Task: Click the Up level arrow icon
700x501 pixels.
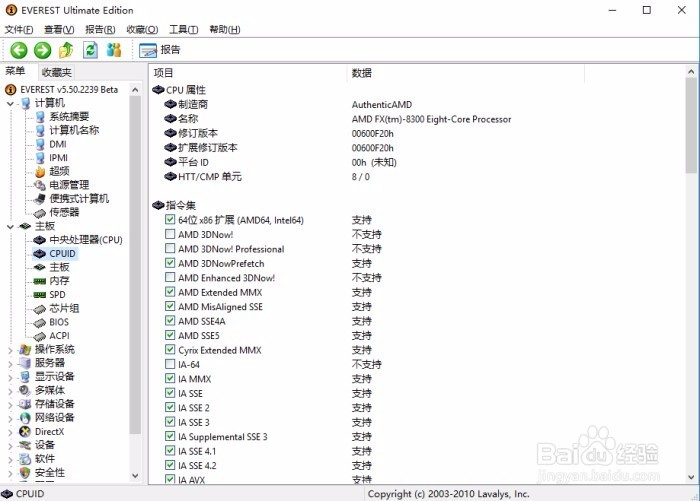Action: click(x=67, y=50)
